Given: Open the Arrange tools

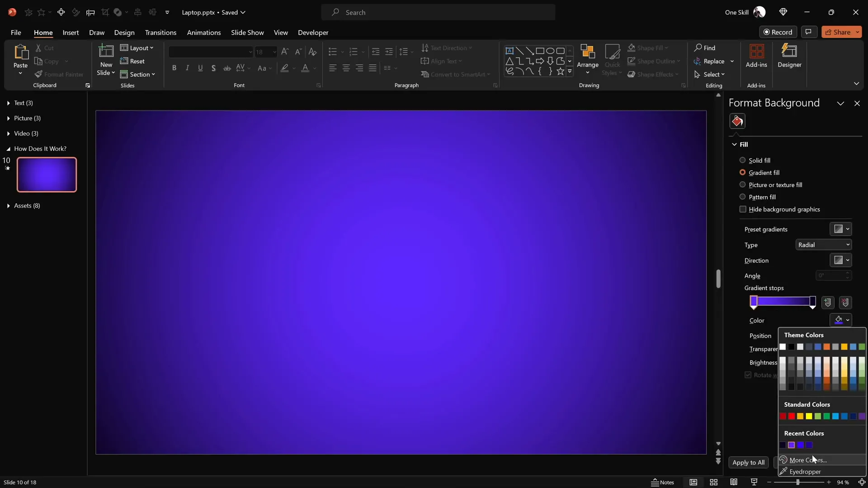Looking at the screenshot, I should pos(588,59).
